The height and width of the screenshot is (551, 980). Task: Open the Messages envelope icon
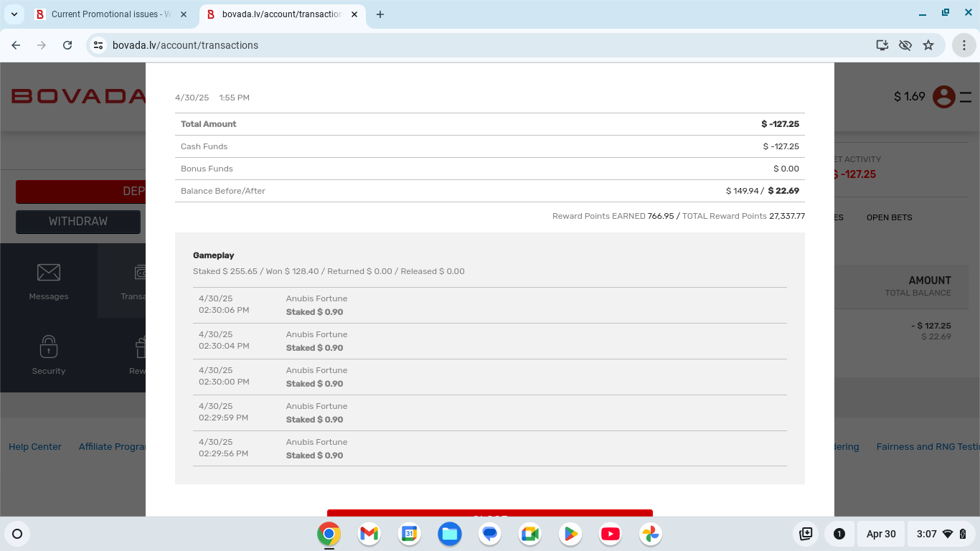[x=49, y=273]
